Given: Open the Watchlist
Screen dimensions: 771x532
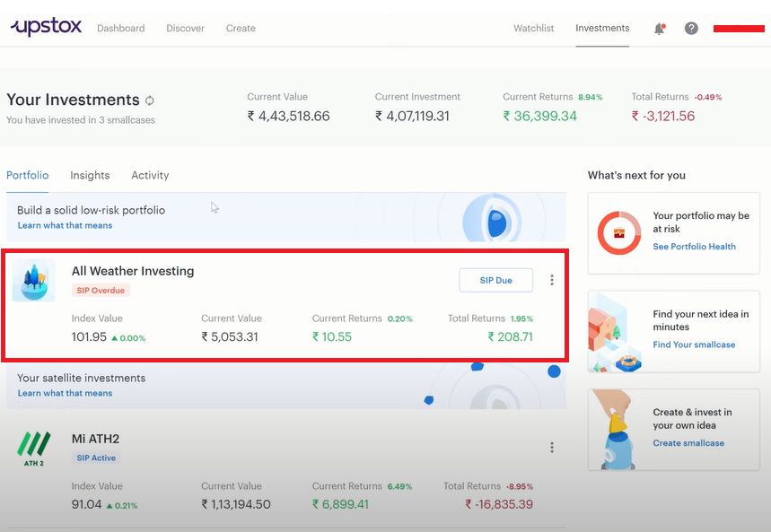Looking at the screenshot, I should pos(533,29).
